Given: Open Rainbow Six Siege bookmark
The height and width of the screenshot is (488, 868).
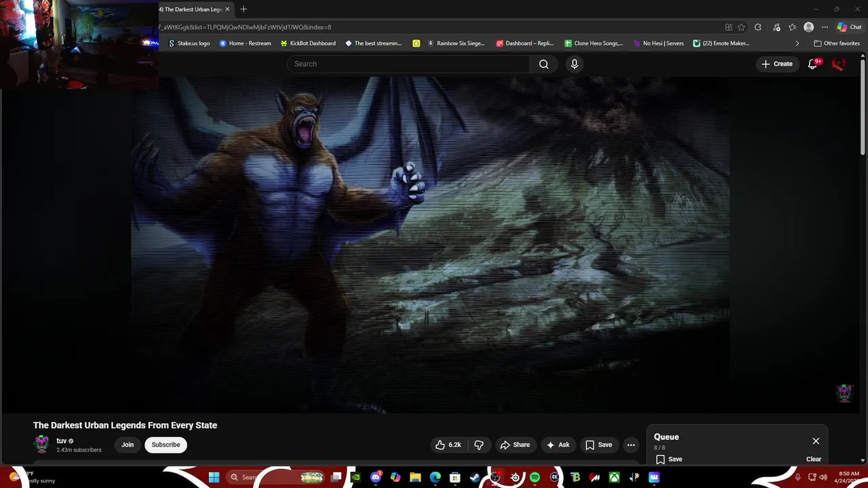Looking at the screenshot, I should point(456,43).
